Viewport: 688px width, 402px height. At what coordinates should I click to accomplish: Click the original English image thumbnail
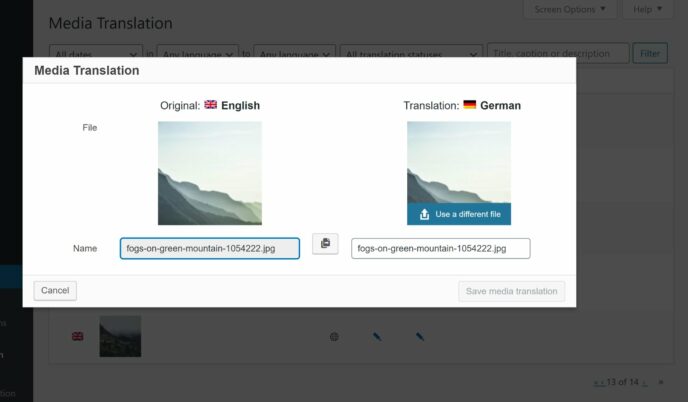210,173
